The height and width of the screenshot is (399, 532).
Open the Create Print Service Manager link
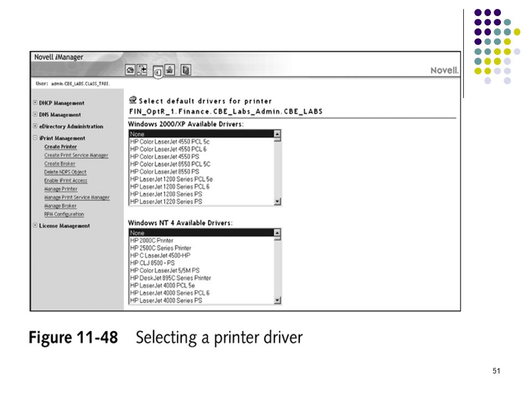(x=76, y=155)
